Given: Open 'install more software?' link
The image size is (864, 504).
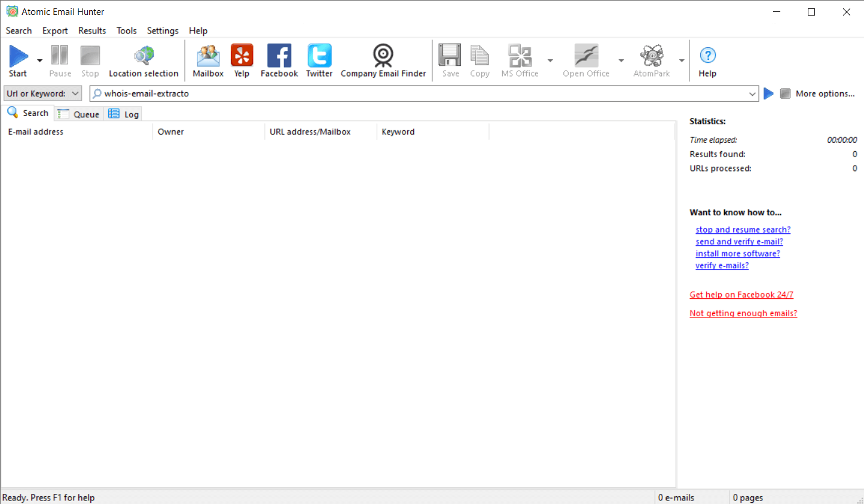Looking at the screenshot, I should pos(738,253).
